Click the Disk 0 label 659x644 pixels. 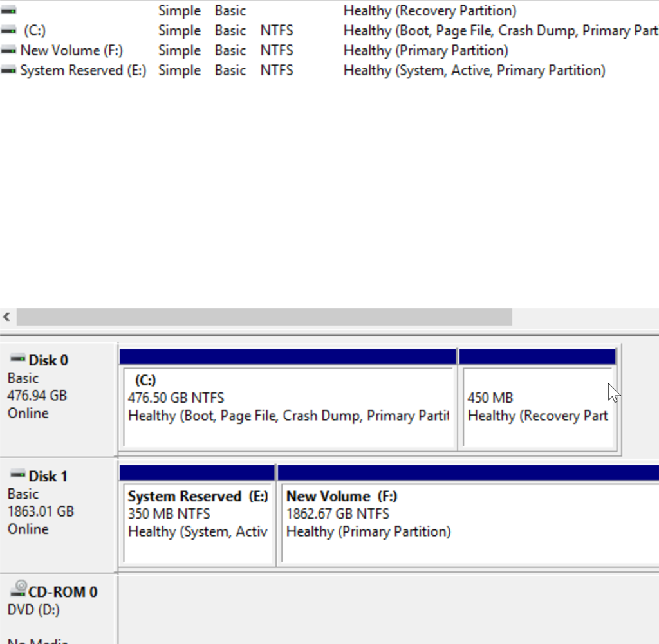pos(48,360)
